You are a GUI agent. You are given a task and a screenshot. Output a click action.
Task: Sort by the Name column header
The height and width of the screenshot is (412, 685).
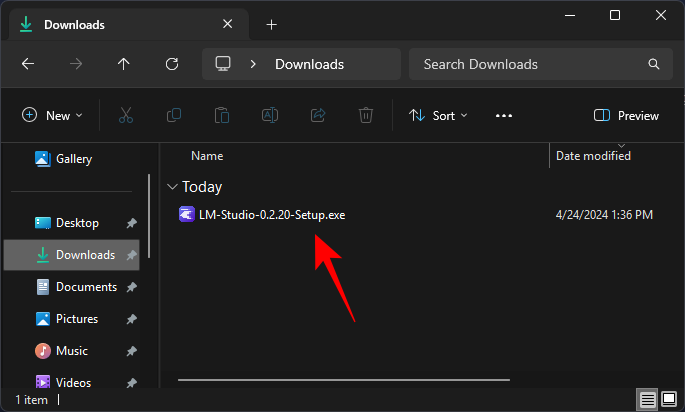click(207, 156)
